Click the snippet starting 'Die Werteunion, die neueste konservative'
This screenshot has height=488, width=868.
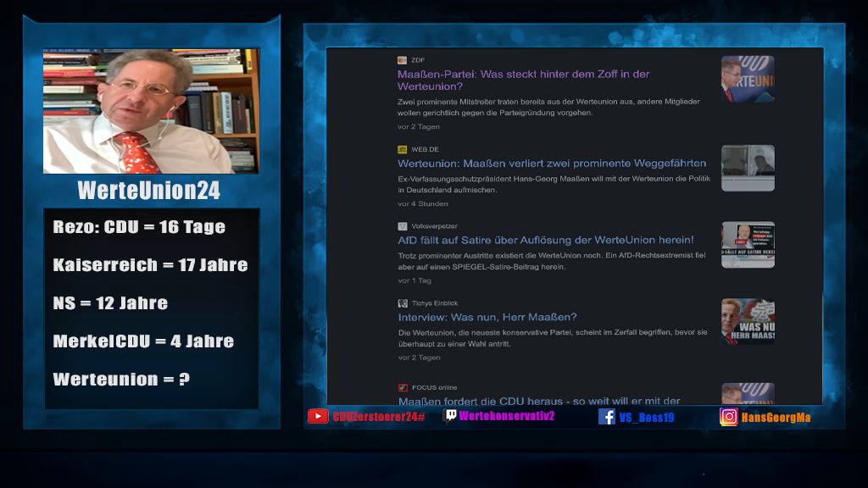pos(553,338)
